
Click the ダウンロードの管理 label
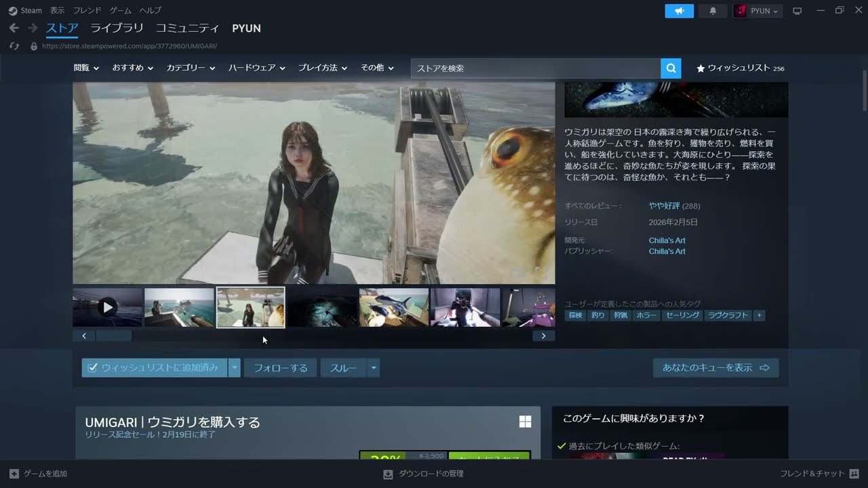click(x=431, y=474)
